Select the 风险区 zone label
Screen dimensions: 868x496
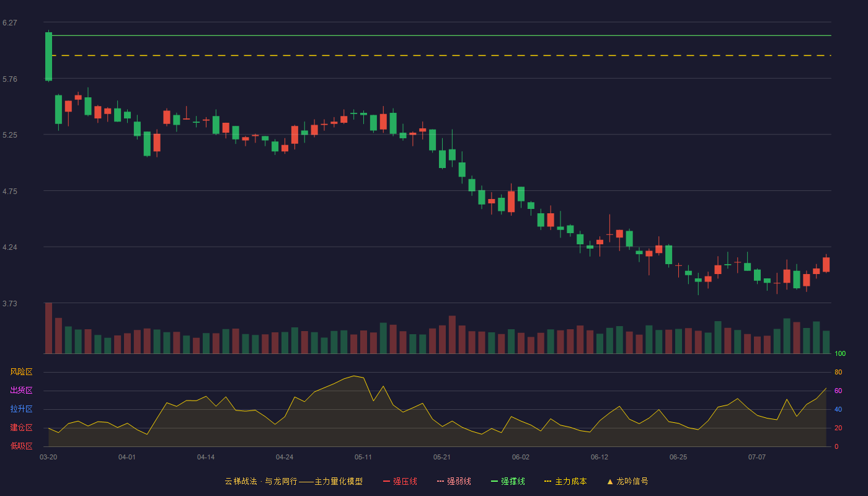pos(21,372)
